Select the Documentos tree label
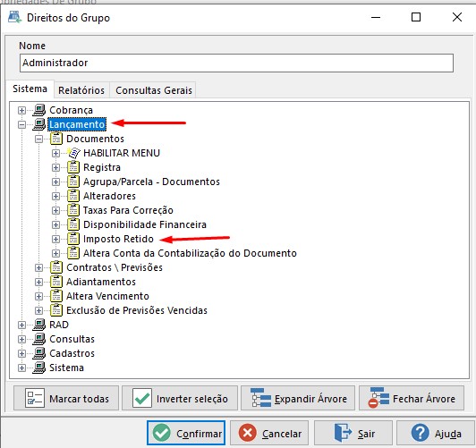Viewport: 476px width, 448px height. click(96, 139)
